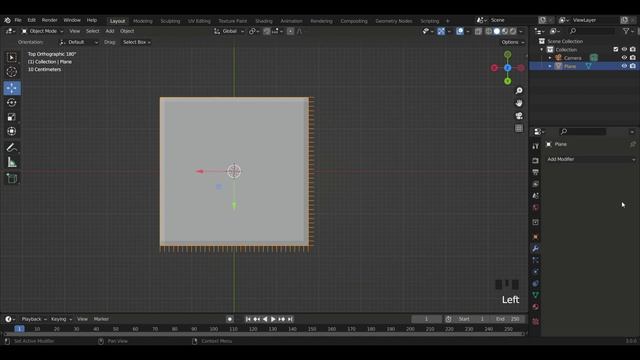The height and width of the screenshot is (360, 640).
Task: Open the Render properties tab
Action: tap(536, 161)
